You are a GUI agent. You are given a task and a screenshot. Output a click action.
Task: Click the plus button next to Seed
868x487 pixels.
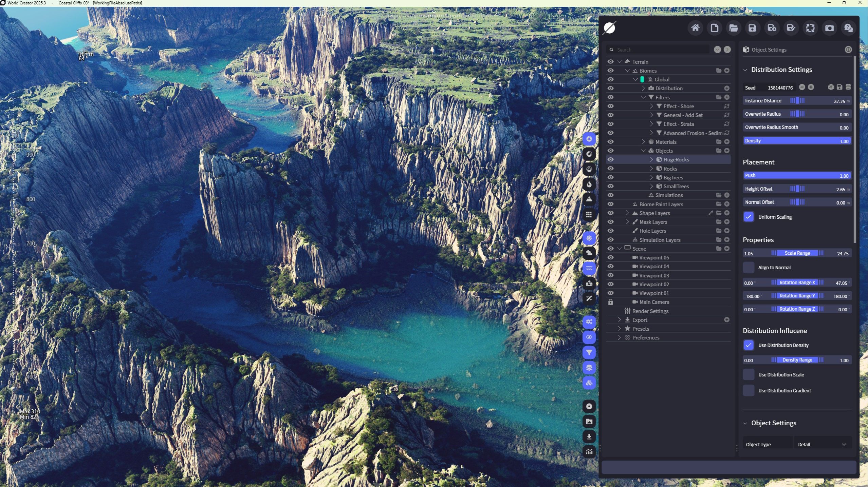click(811, 87)
